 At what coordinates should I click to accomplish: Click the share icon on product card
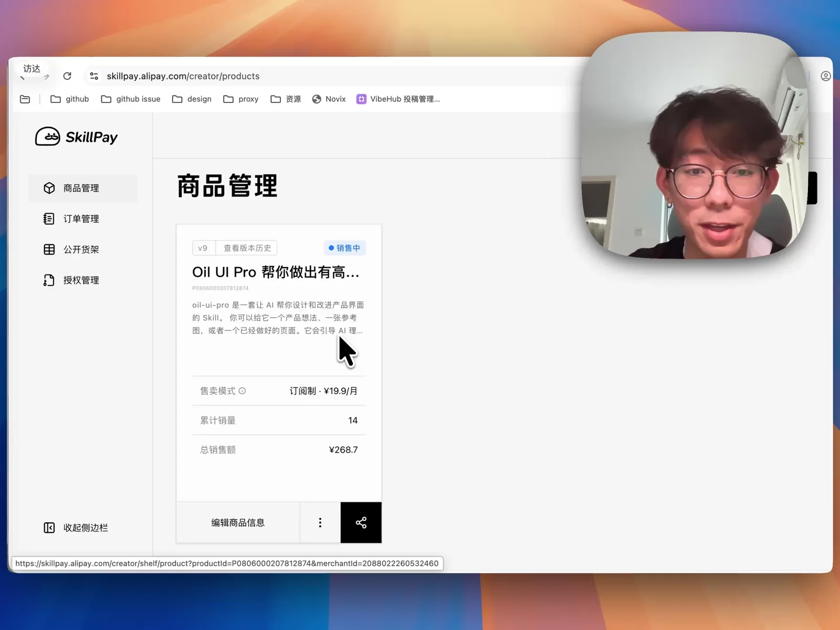(x=361, y=522)
